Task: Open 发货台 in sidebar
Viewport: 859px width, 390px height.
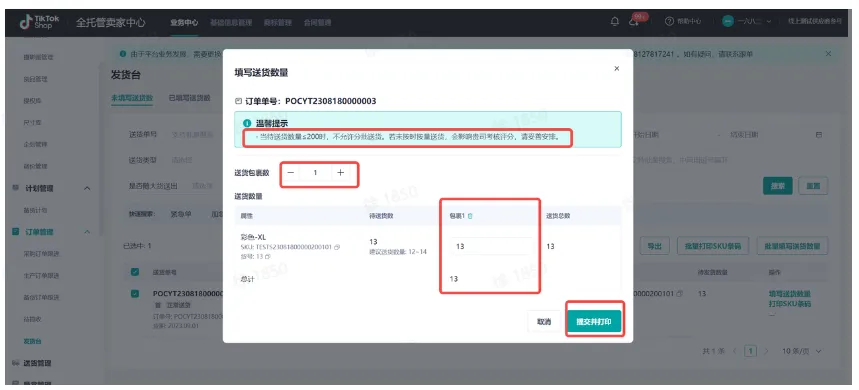Action: click(x=32, y=341)
